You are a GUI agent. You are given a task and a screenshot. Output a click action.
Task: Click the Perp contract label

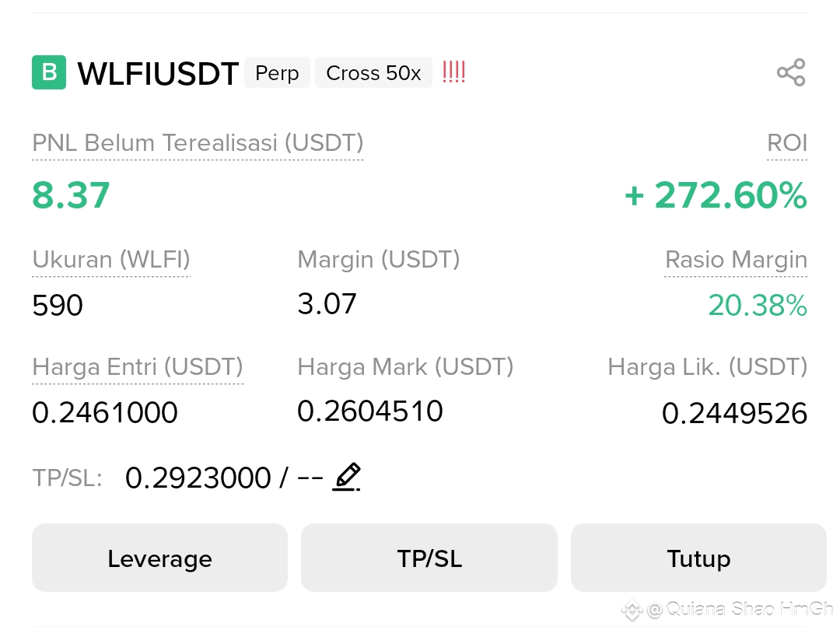(277, 72)
